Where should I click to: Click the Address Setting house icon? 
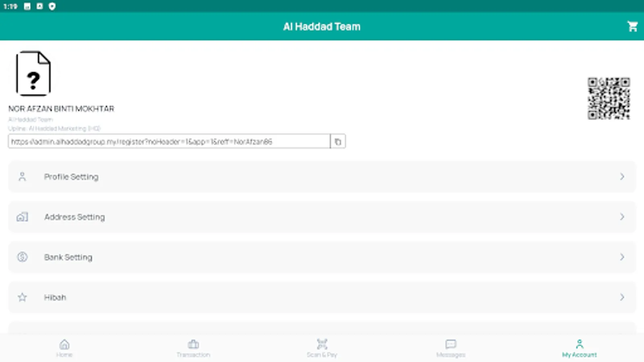coord(22,217)
